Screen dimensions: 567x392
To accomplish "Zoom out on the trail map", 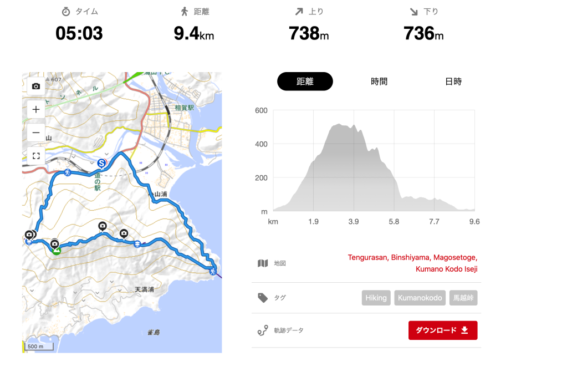I will pos(36,133).
